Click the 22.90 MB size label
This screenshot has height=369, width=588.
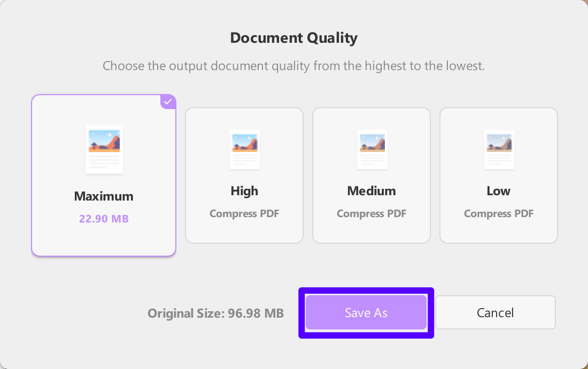[x=104, y=218]
